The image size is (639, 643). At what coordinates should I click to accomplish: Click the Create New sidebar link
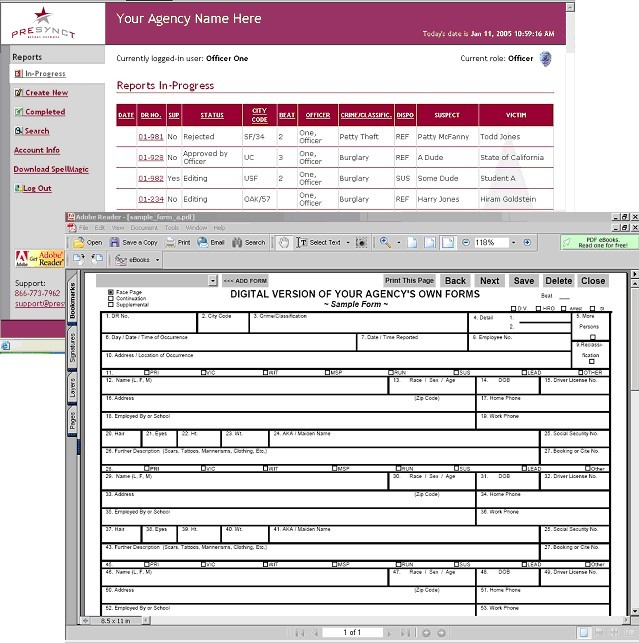pyautogui.click(x=46, y=93)
